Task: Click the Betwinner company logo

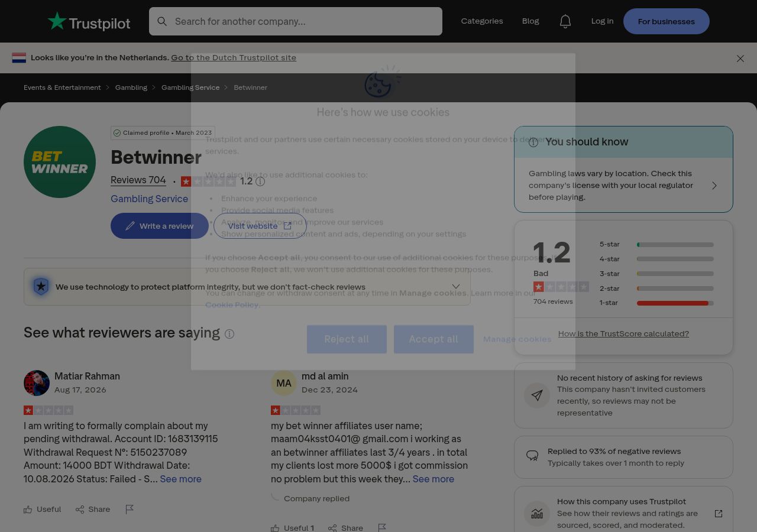Action: (60, 162)
